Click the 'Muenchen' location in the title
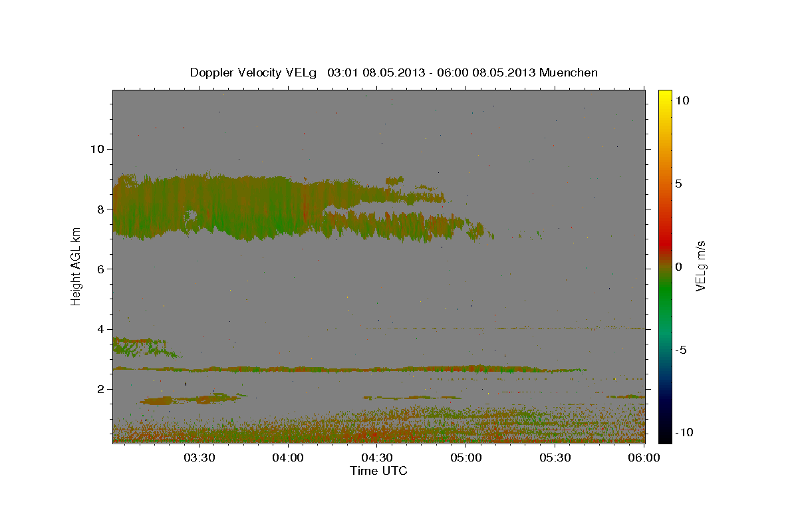The width and height of the screenshot is (798, 532). (x=569, y=72)
